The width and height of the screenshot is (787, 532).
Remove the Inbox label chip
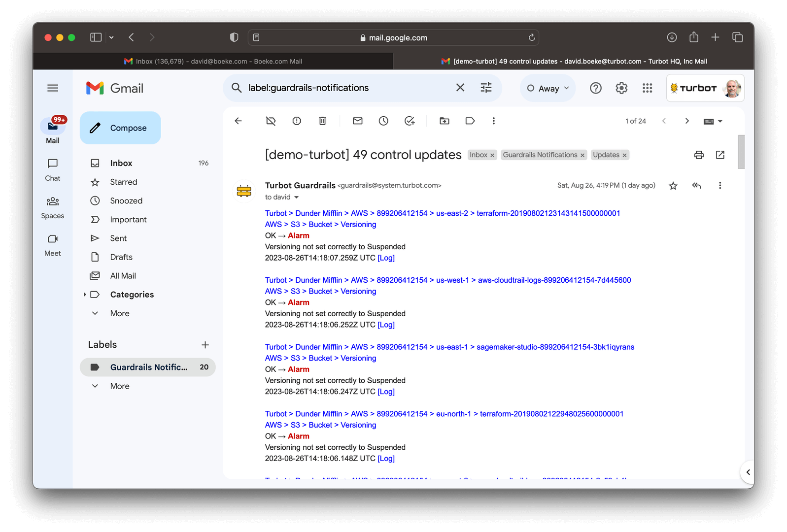492,155
